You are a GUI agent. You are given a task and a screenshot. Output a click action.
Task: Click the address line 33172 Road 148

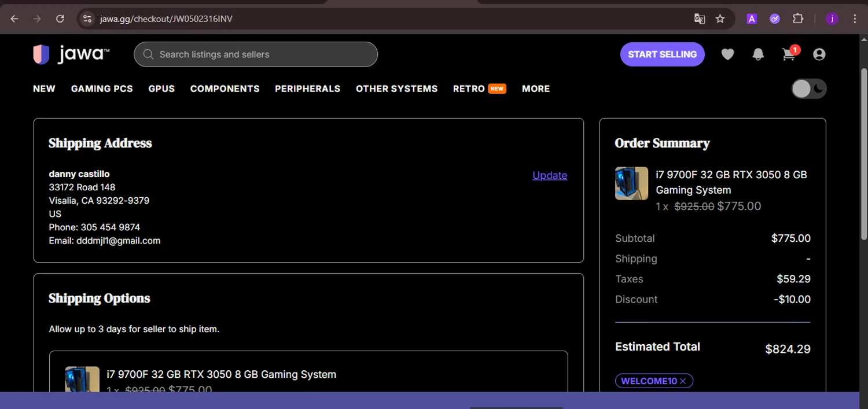(82, 187)
